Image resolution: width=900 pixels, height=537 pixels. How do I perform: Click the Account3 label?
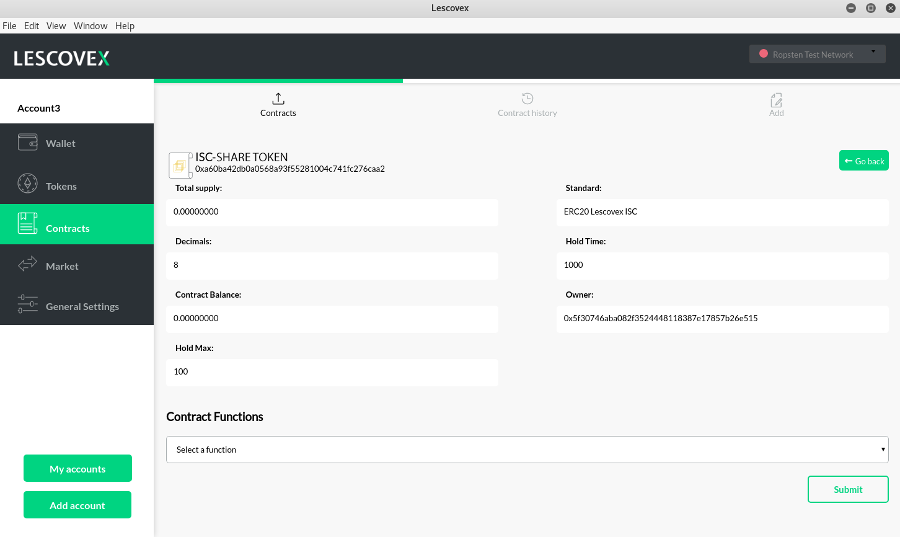click(x=38, y=108)
